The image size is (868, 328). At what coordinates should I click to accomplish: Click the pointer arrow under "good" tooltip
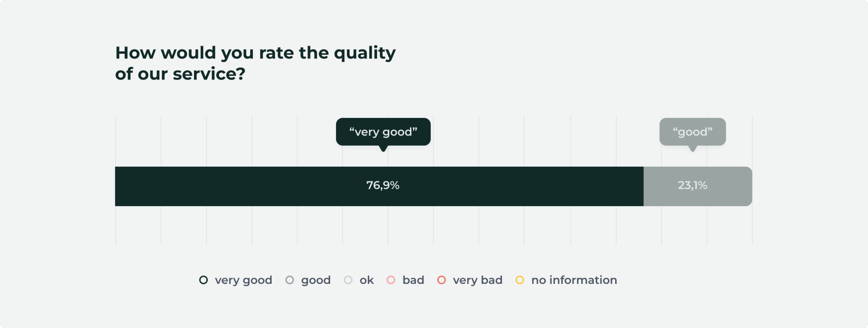pos(693,149)
